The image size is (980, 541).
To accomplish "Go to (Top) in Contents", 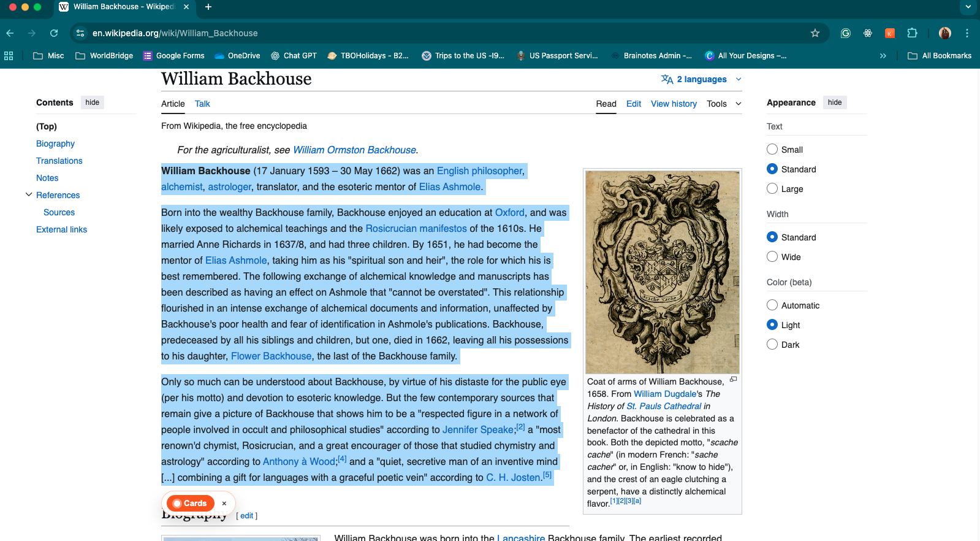I will point(47,126).
